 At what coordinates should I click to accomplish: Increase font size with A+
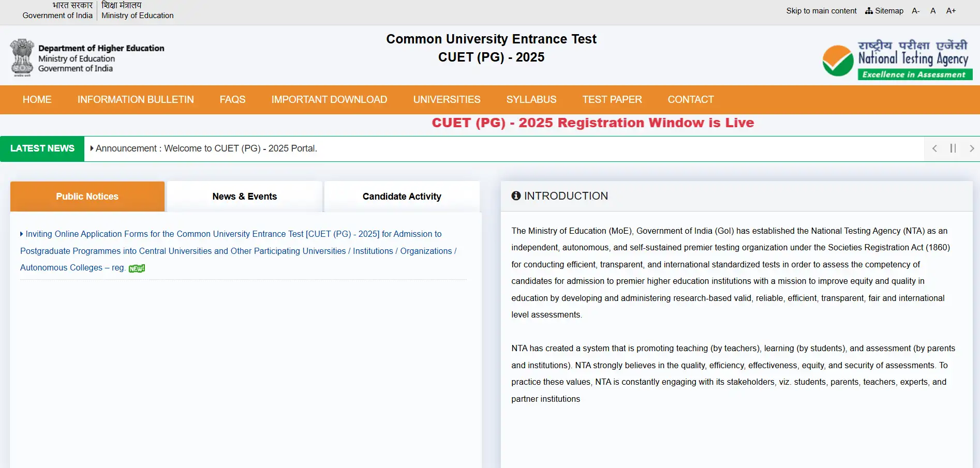pos(951,11)
